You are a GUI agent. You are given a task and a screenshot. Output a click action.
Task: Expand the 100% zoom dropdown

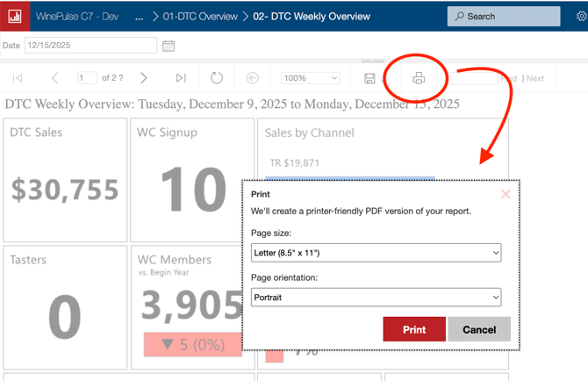310,78
